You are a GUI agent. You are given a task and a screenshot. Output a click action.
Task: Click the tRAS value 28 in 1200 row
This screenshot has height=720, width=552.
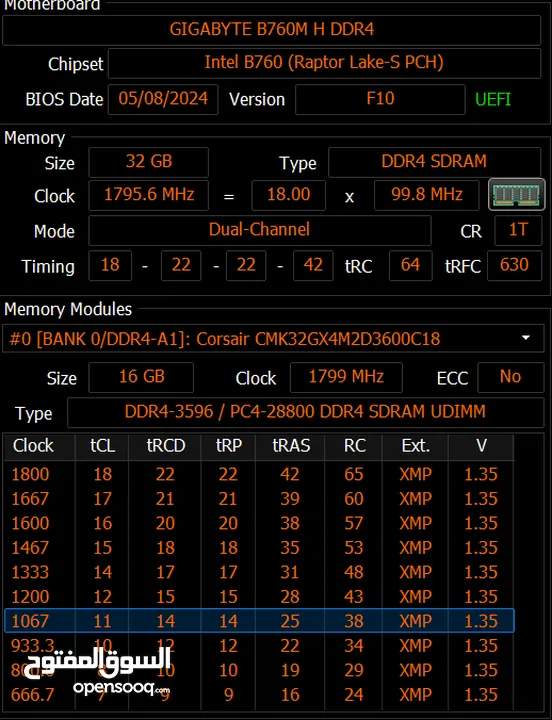tap(290, 597)
